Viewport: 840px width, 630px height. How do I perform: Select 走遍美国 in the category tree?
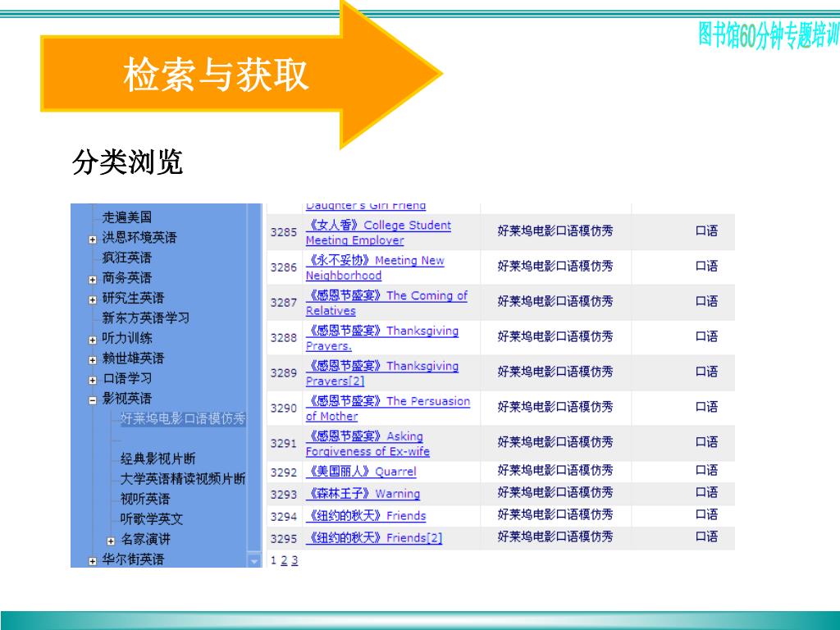coord(127,217)
